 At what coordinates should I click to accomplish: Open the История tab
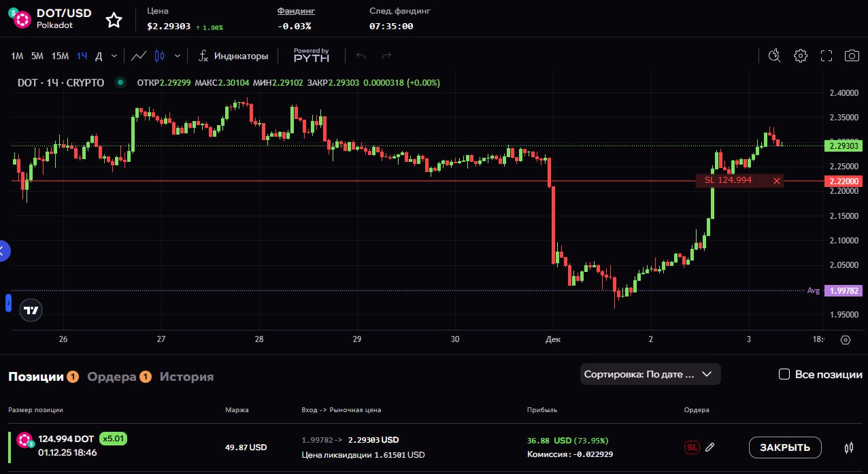[x=186, y=377]
